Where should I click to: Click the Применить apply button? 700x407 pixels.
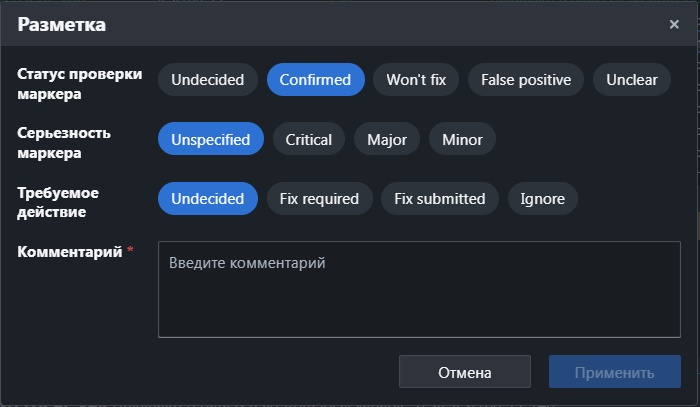(x=614, y=372)
